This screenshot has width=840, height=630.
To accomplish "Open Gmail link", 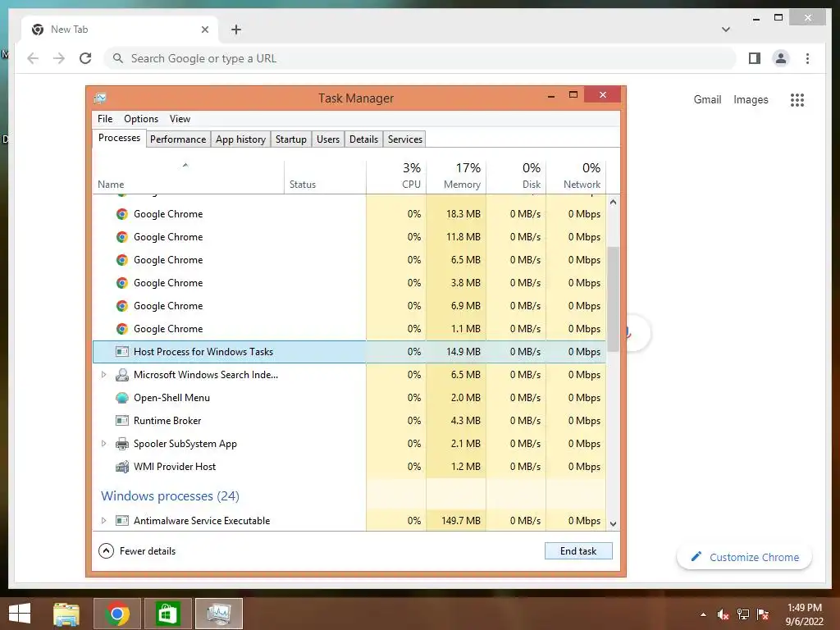I will pos(707,99).
